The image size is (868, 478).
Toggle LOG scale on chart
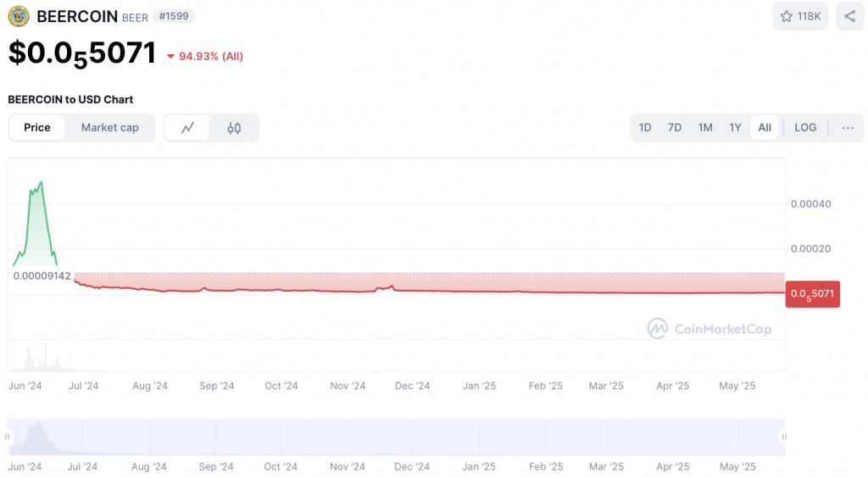pyautogui.click(x=805, y=128)
